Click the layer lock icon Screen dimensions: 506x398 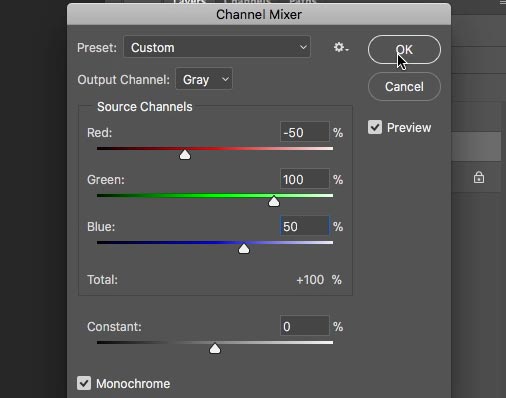coord(479,177)
